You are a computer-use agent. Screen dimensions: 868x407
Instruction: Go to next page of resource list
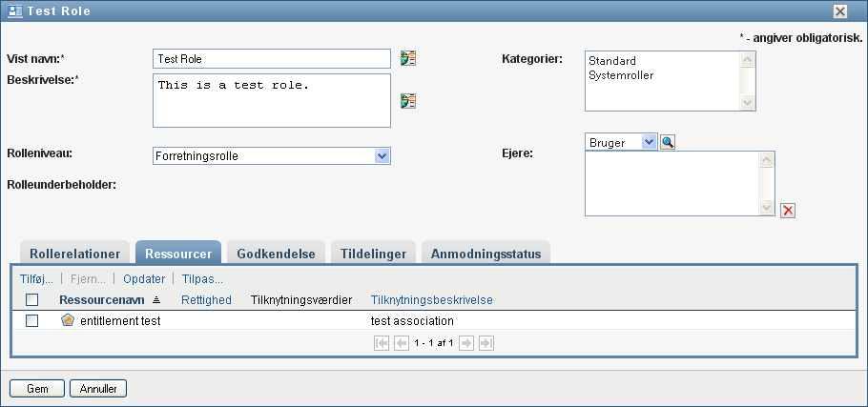[x=466, y=342]
